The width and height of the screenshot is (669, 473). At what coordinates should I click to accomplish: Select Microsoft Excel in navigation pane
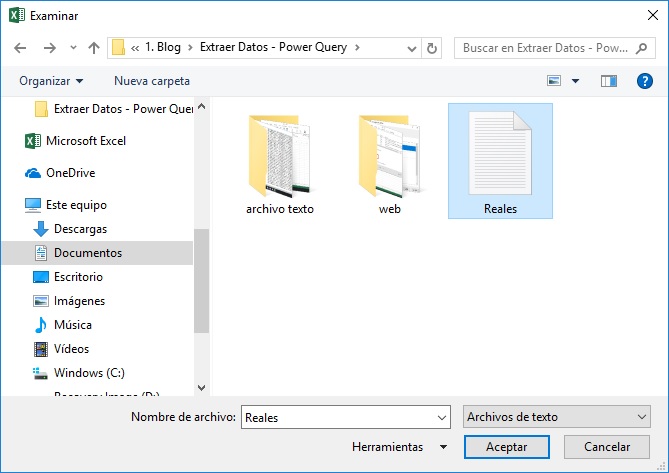[x=76, y=141]
